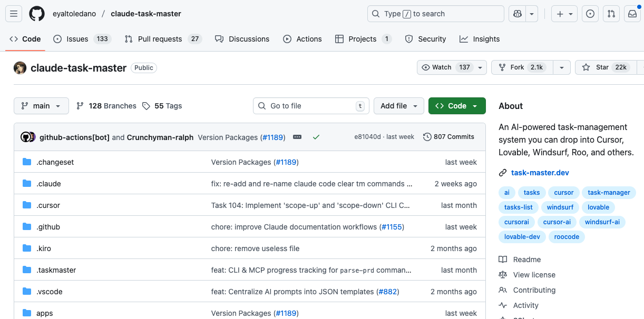The width and height of the screenshot is (644, 319).
Task: Fork the repository
Action: click(523, 67)
